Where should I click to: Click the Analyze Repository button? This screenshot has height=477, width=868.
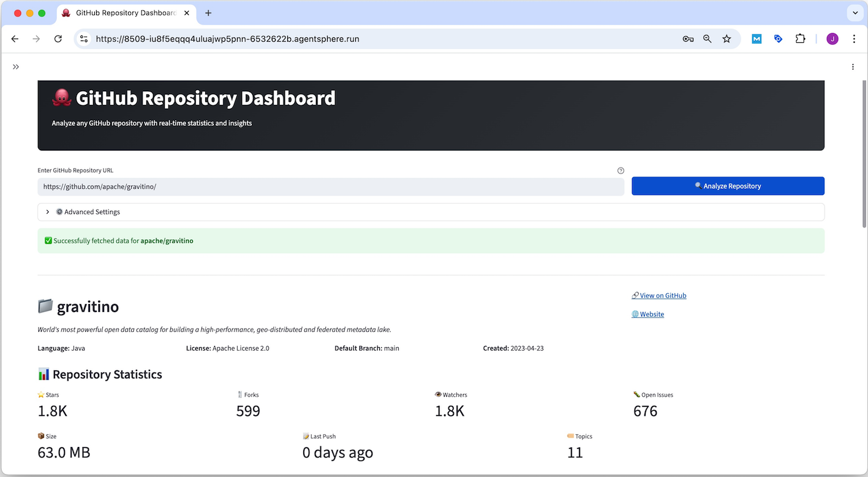727,186
